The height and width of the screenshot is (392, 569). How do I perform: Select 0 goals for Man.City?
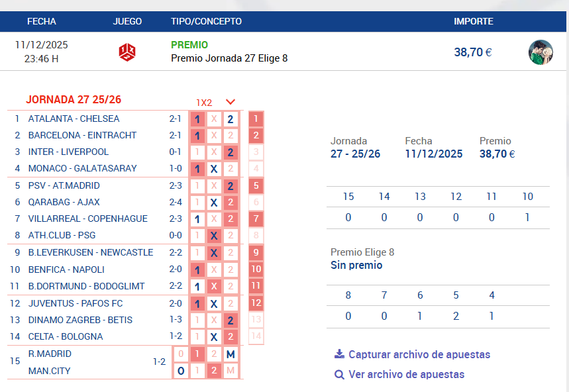(x=180, y=371)
